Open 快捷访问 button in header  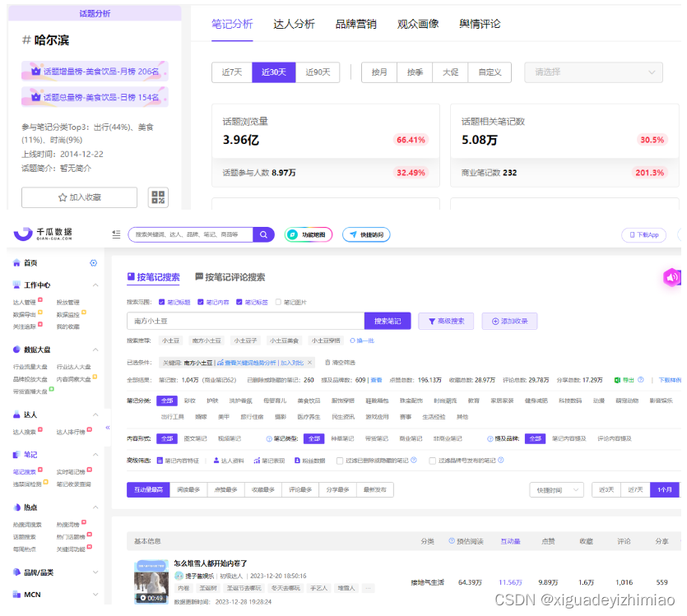coord(366,234)
